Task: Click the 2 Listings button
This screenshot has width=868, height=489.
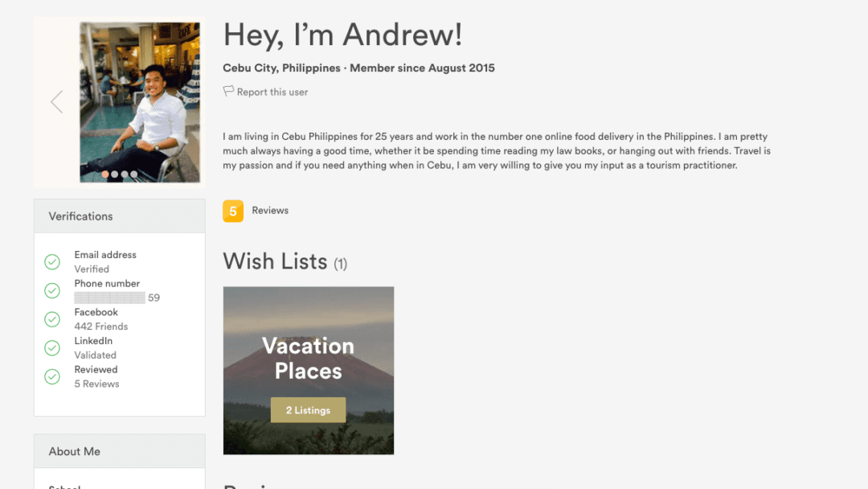Action: click(309, 410)
